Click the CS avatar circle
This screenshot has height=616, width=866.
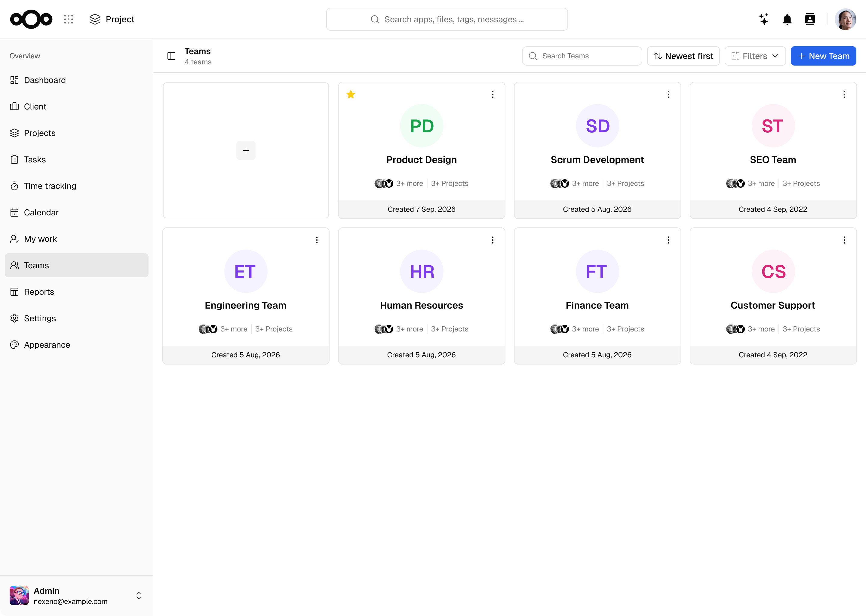[773, 272]
